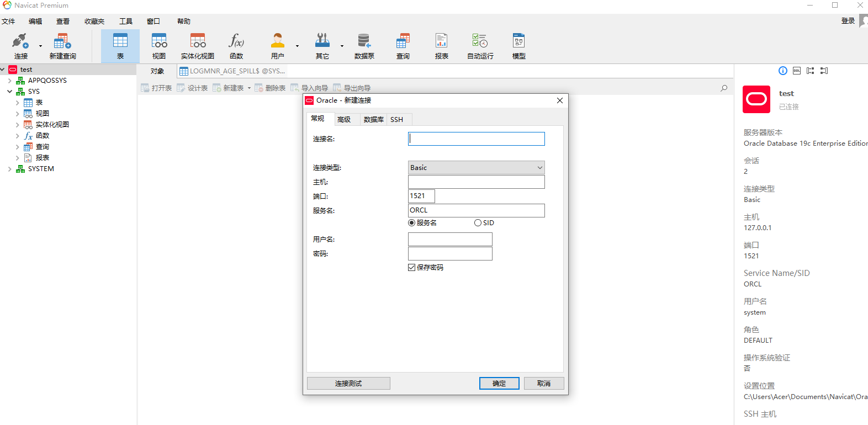Image resolution: width=868 pixels, height=425 pixels.
Task: Open the 连接类型 Basic dropdown
Action: tap(477, 167)
